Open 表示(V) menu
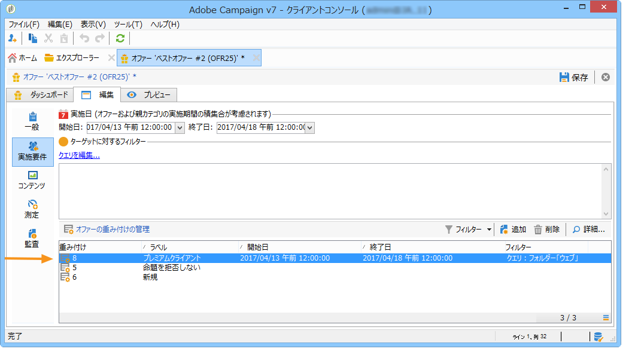638x364 pixels. click(x=93, y=25)
